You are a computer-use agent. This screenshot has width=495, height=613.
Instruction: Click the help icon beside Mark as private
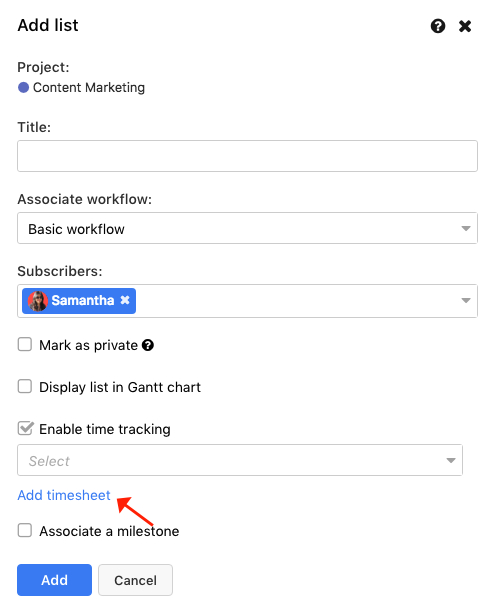click(x=147, y=345)
